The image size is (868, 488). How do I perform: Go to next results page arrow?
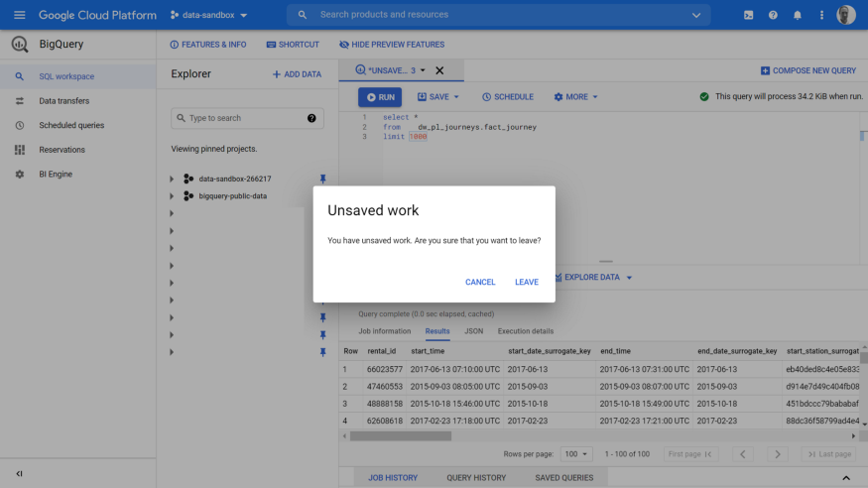pyautogui.click(x=777, y=454)
